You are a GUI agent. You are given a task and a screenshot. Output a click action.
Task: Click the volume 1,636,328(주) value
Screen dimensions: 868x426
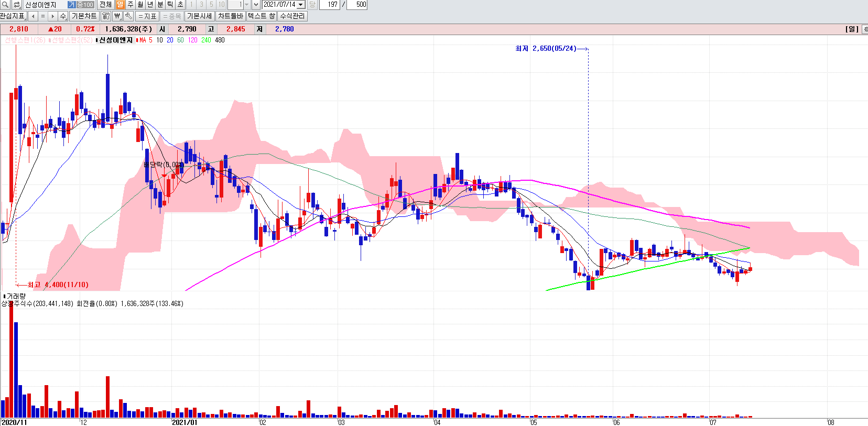point(128,29)
